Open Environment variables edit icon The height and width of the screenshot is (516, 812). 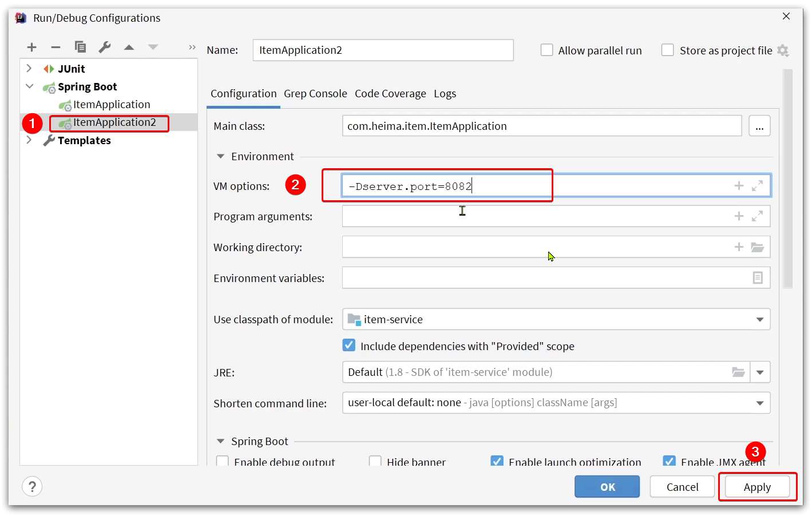coord(757,278)
